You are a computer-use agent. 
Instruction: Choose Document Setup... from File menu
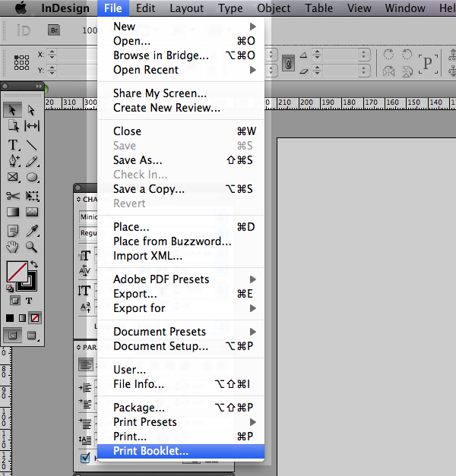click(181, 346)
